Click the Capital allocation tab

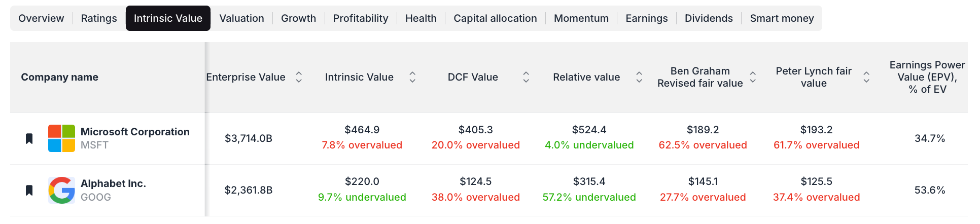(x=495, y=18)
